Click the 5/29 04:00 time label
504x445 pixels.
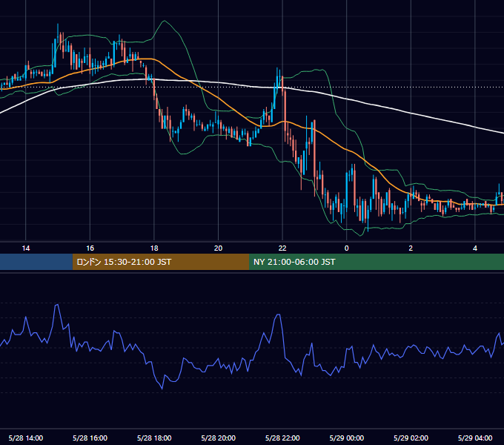[x=475, y=438]
